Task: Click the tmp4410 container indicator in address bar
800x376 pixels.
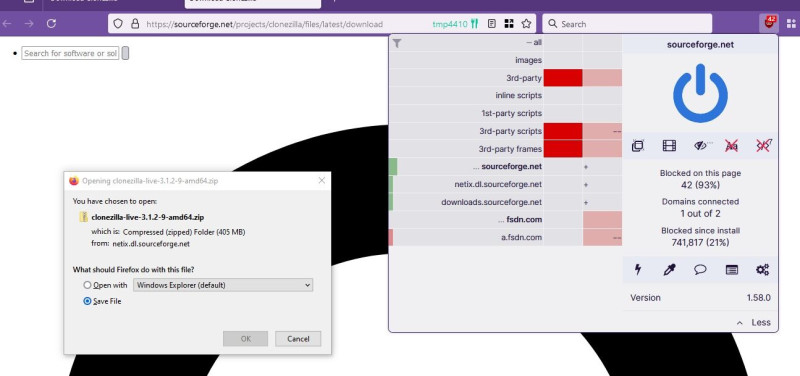Action: coord(455,23)
